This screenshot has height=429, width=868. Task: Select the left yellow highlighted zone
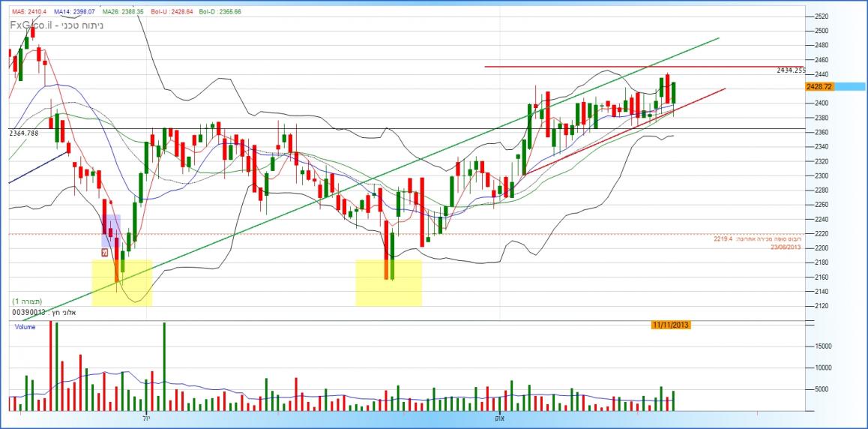(121, 283)
